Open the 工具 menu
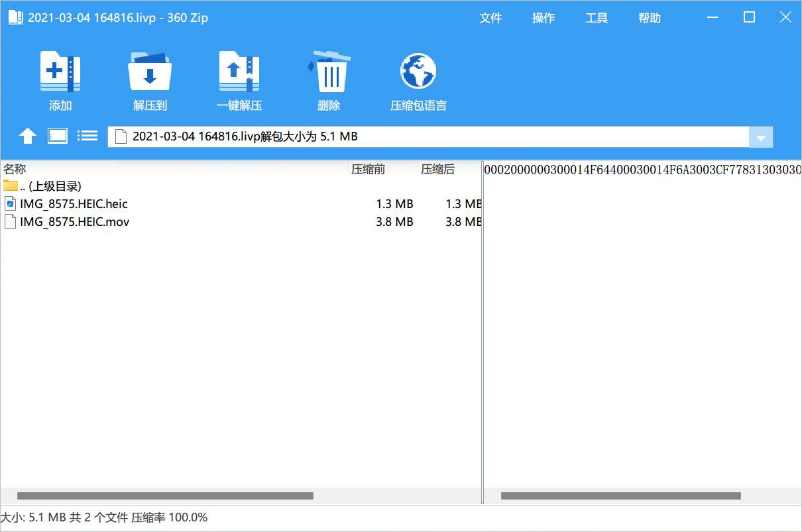 pos(597,18)
